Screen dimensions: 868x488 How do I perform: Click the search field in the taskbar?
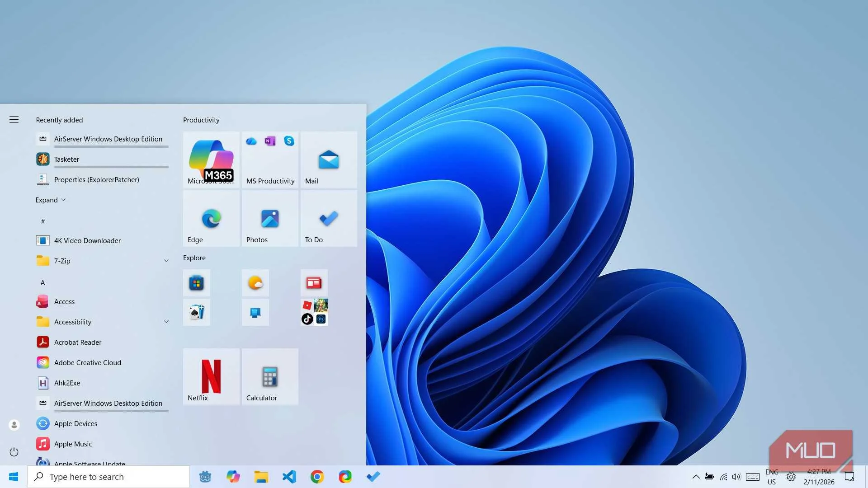click(108, 476)
